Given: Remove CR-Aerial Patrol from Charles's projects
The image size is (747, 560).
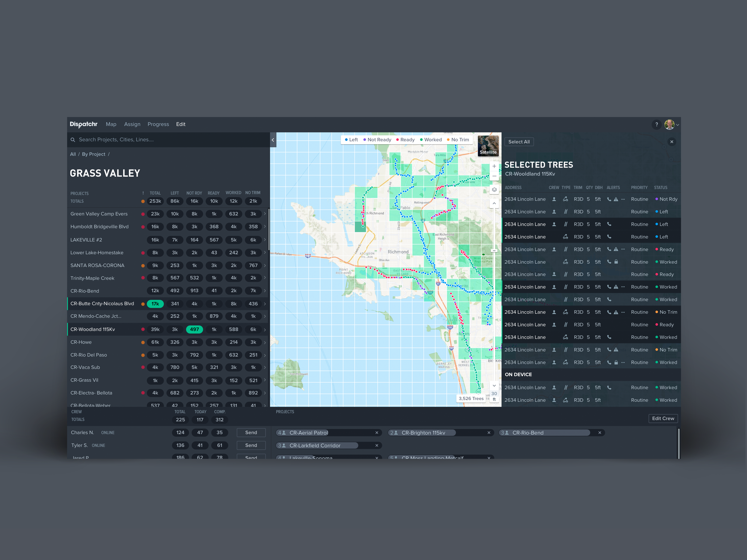Looking at the screenshot, I should [x=377, y=433].
